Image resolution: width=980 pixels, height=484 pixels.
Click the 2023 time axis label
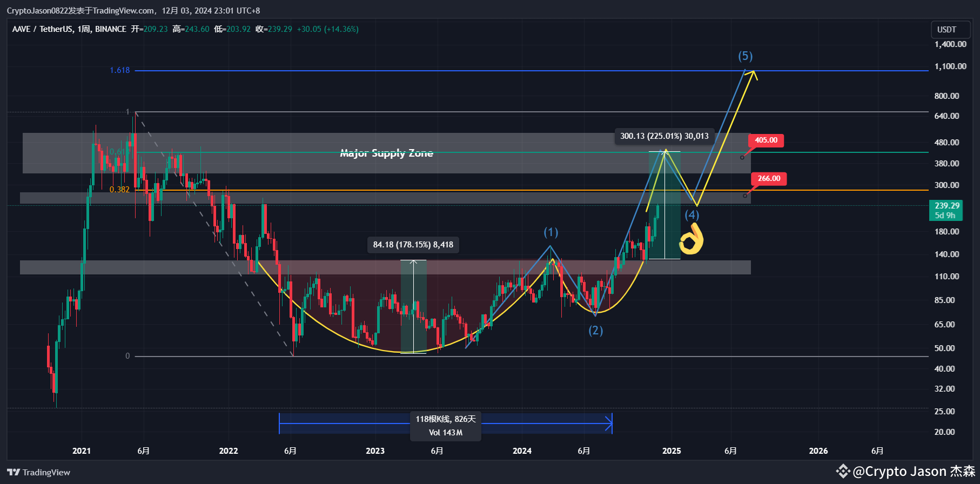[x=375, y=451]
